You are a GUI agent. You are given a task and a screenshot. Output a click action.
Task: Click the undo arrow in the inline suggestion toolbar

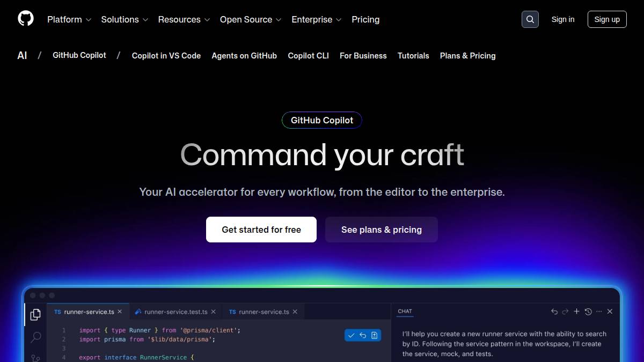pos(363,335)
